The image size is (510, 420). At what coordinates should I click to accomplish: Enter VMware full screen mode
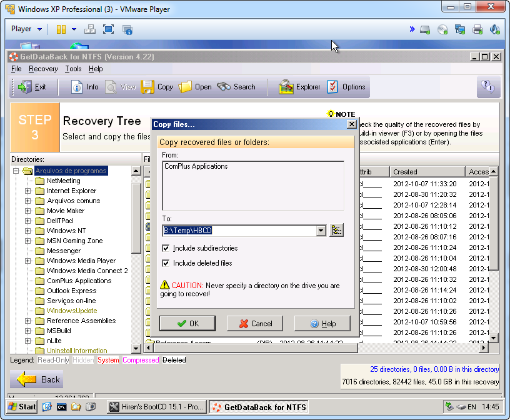pos(108,29)
